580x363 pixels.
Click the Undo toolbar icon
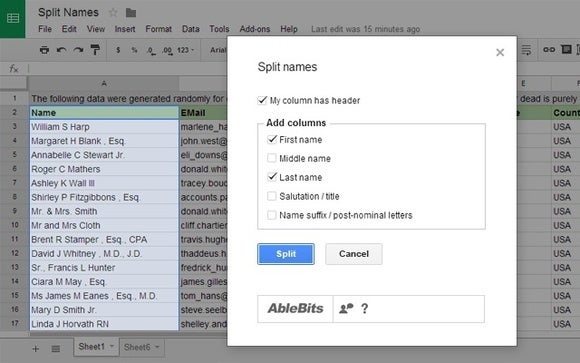(x=61, y=50)
